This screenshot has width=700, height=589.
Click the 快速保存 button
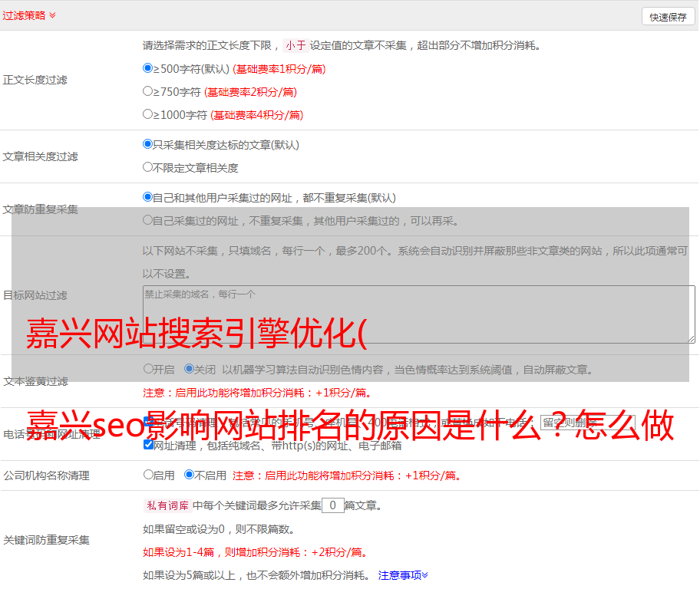pyautogui.click(x=667, y=17)
